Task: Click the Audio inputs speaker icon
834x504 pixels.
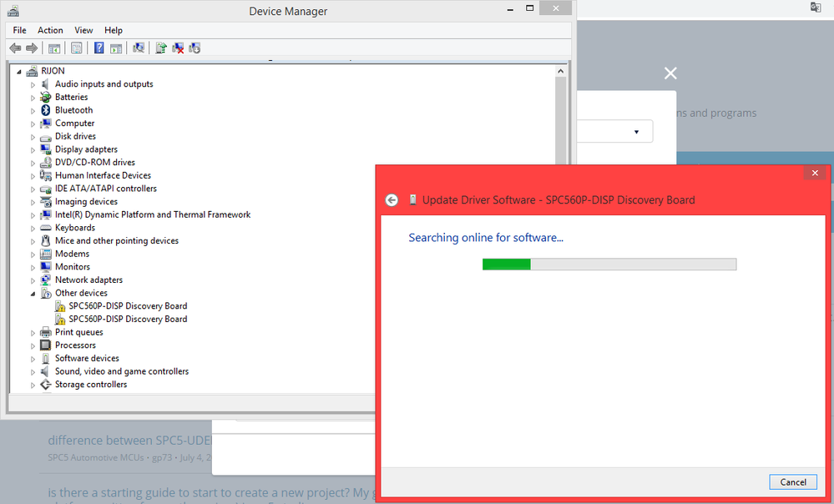Action: click(46, 84)
